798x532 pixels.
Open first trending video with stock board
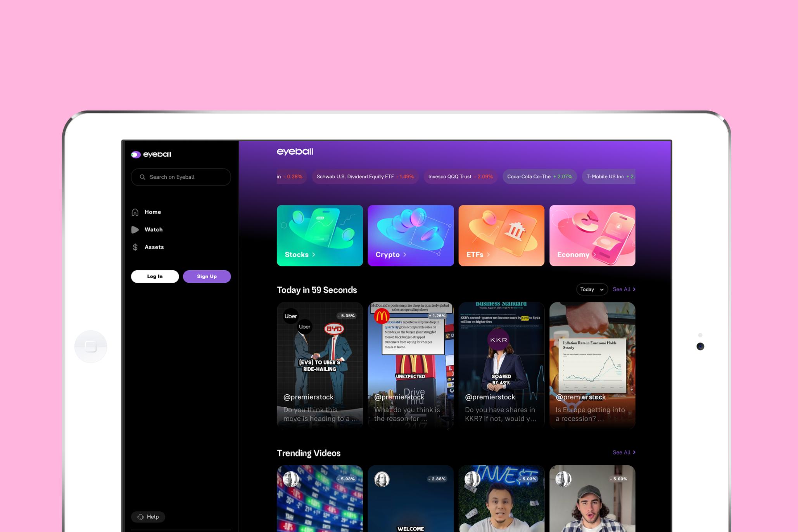[x=320, y=499]
